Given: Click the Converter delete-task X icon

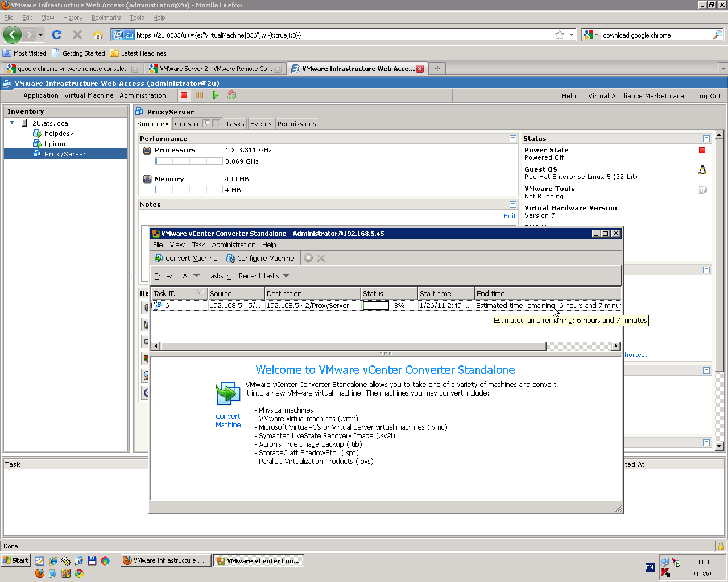Looking at the screenshot, I should click(x=321, y=258).
